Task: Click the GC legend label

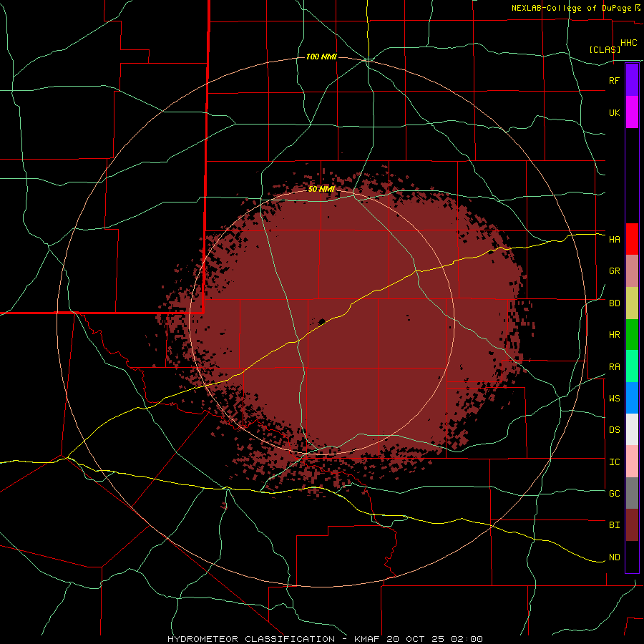Action: (614, 494)
